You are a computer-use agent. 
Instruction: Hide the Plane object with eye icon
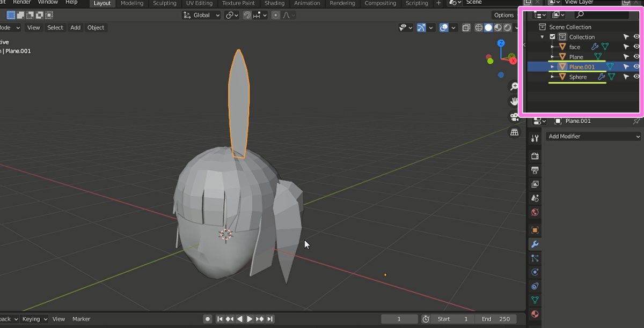pyautogui.click(x=636, y=56)
